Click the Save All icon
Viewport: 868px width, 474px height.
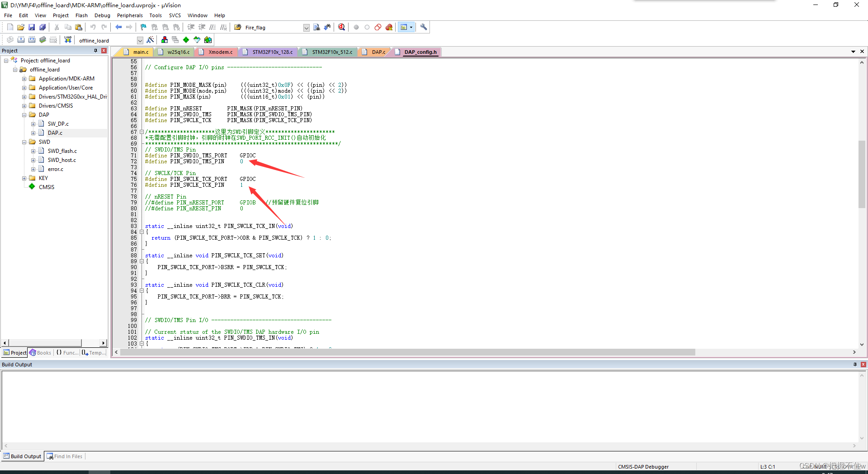coord(42,27)
